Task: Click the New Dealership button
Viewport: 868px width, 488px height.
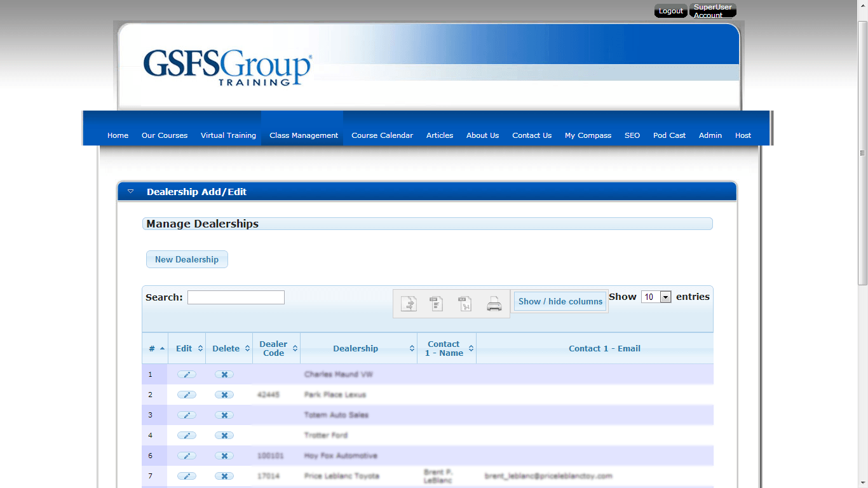Action: 187,259
